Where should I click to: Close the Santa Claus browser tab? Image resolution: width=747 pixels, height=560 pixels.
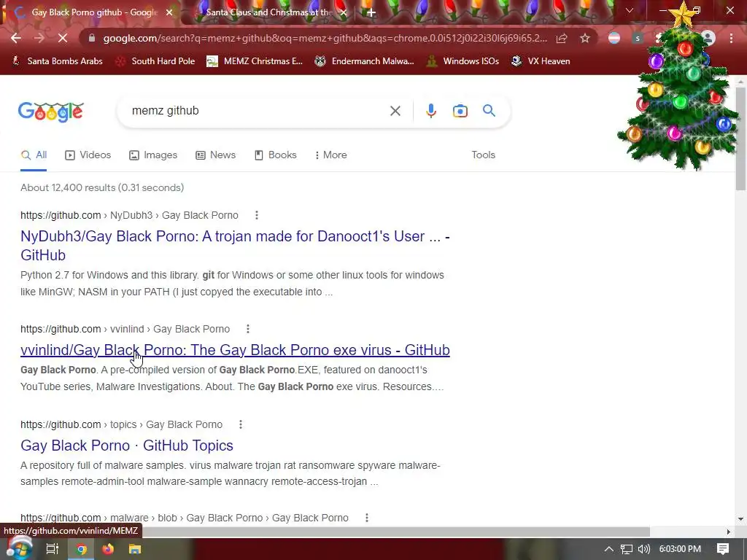point(344,12)
